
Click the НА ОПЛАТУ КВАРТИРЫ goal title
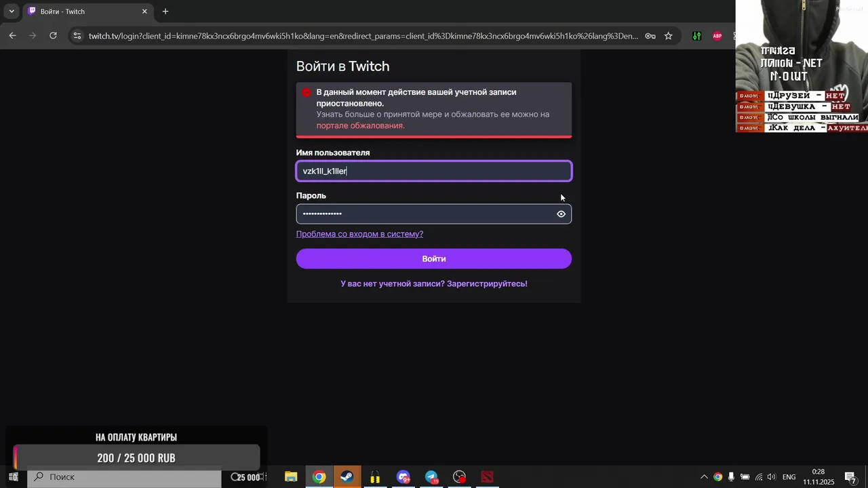coord(136,437)
